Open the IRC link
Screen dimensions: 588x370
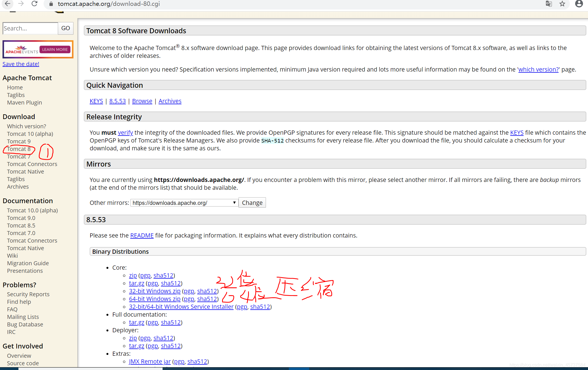tap(11, 332)
